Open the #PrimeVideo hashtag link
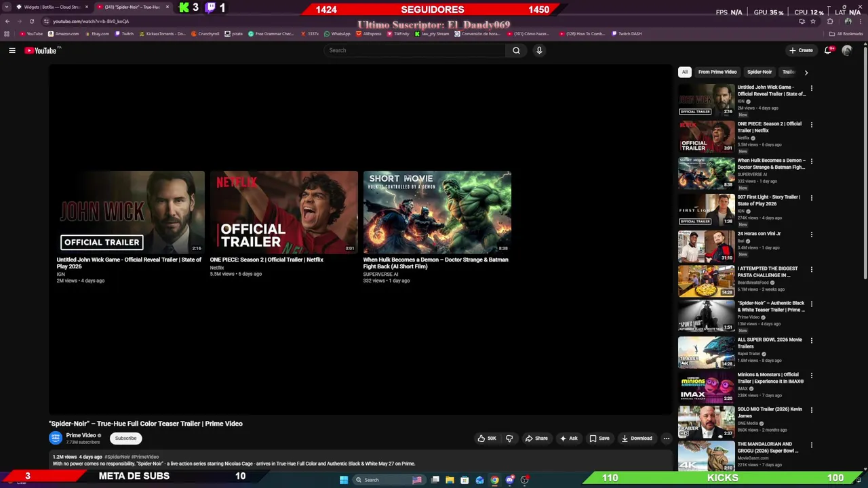 pyautogui.click(x=145, y=457)
